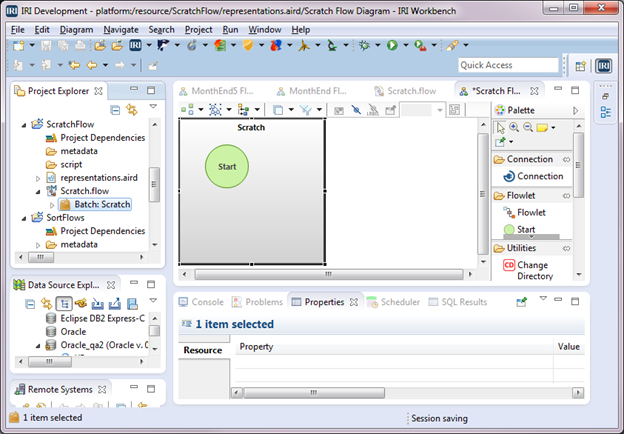Close the Properties view tab
The height and width of the screenshot is (434, 624).
353,302
